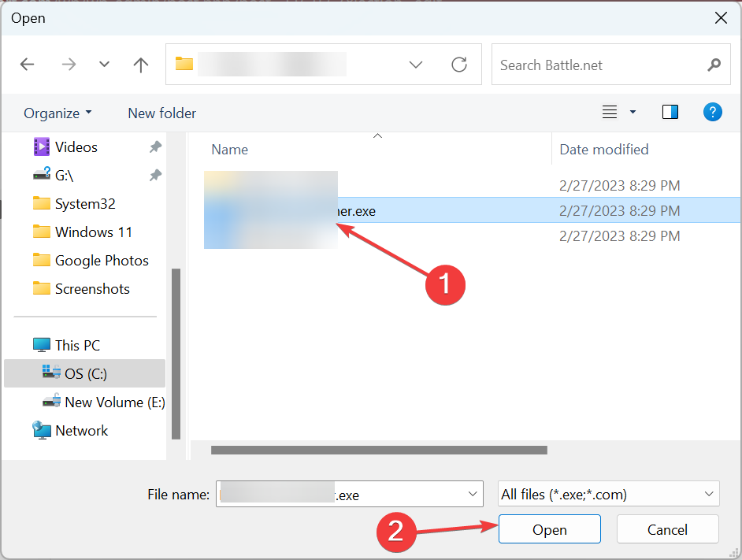The image size is (742, 560).
Task: Go back using the left arrow
Action: (27, 65)
